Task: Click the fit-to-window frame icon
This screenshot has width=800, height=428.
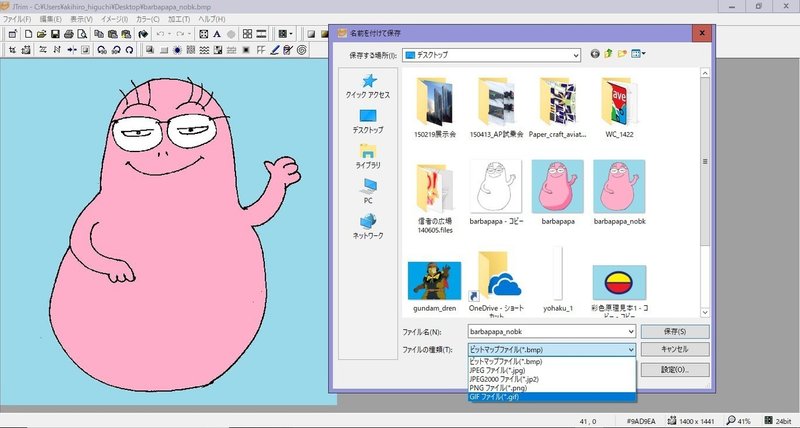Action: 204,34
